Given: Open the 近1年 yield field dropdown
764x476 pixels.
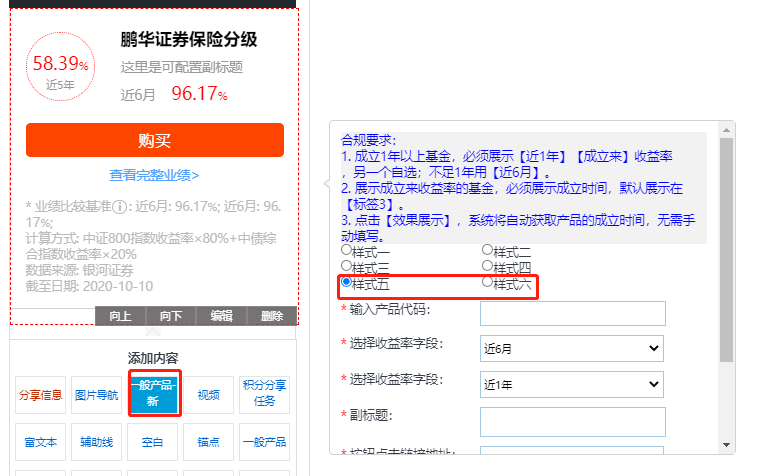Looking at the screenshot, I should click(x=572, y=384).
